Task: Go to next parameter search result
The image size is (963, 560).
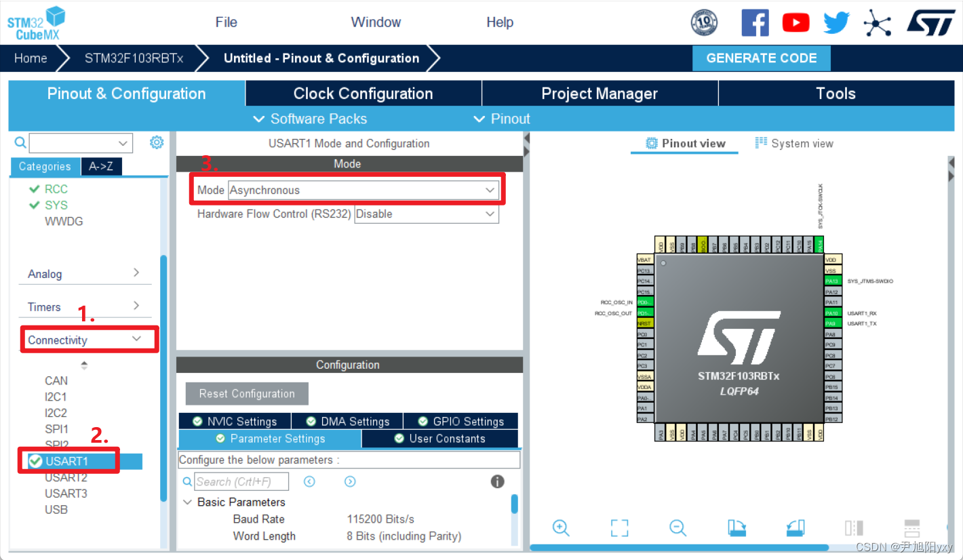Action: [350, 481]
